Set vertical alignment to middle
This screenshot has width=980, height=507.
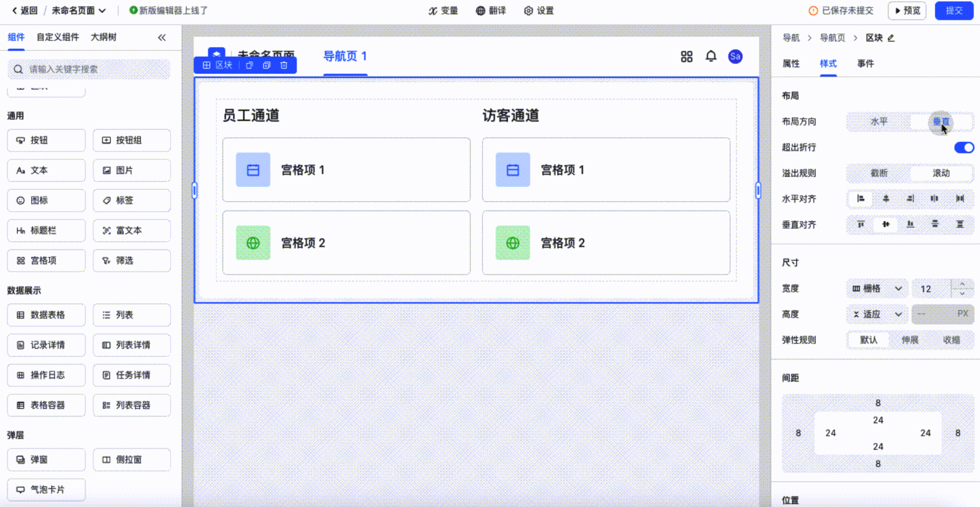[886, 225]
